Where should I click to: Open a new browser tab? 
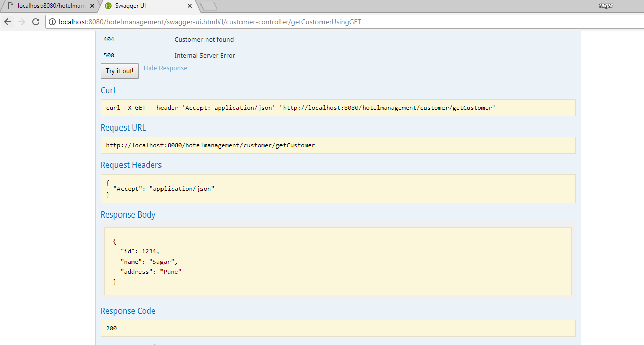pyautogui.click(x=208, y=6)
